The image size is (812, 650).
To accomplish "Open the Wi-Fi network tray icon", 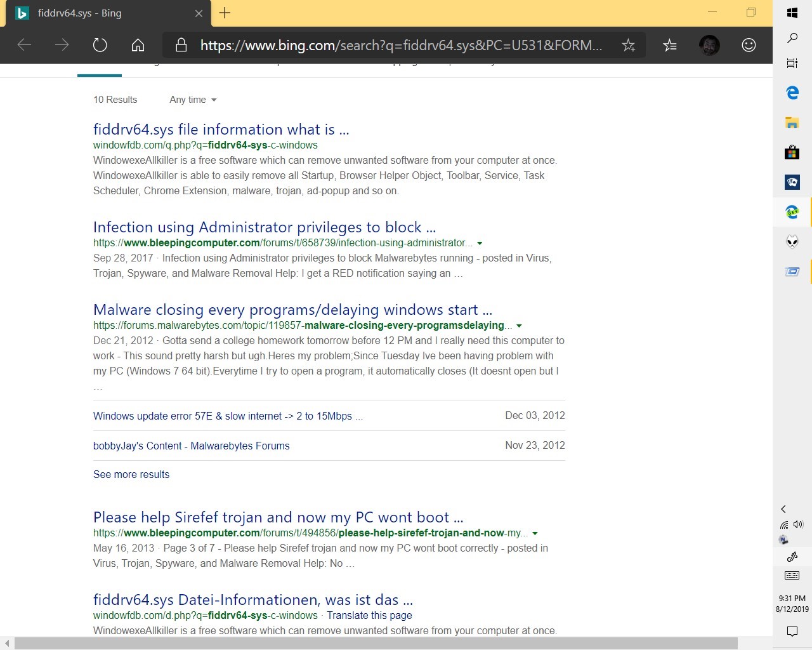I will [x=784, y=525].
